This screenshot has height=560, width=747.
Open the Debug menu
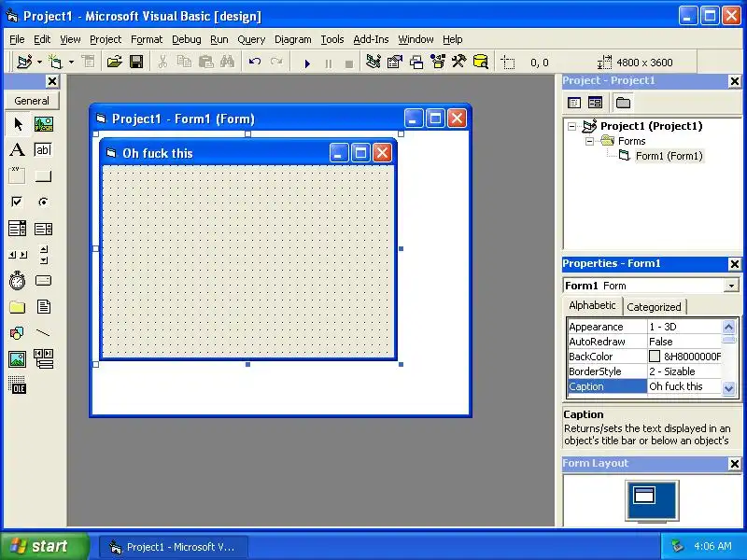coord(186,39)
